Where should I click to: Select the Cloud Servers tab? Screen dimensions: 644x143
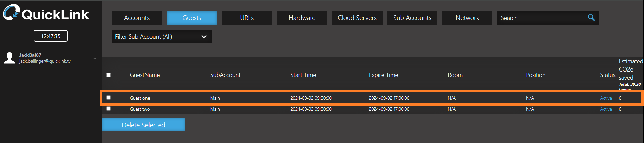357,18
